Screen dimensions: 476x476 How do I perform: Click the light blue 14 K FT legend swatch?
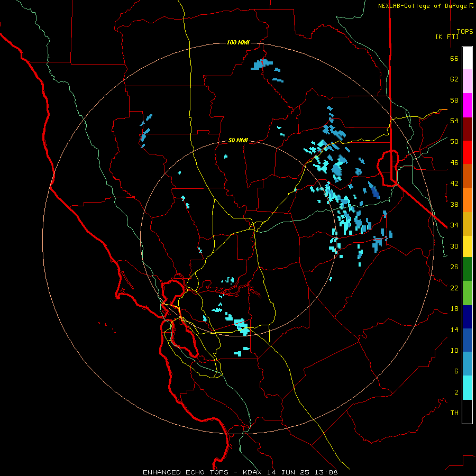click(467, 364)
